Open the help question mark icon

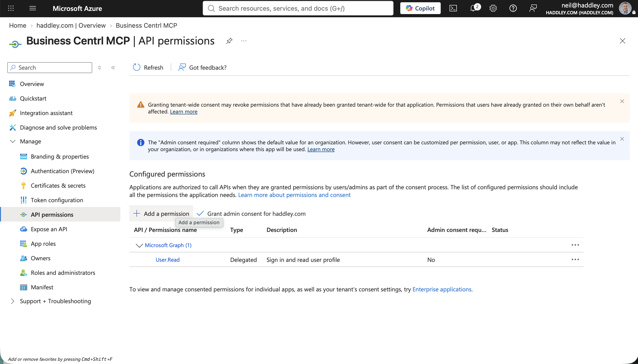tap(513, 8)
